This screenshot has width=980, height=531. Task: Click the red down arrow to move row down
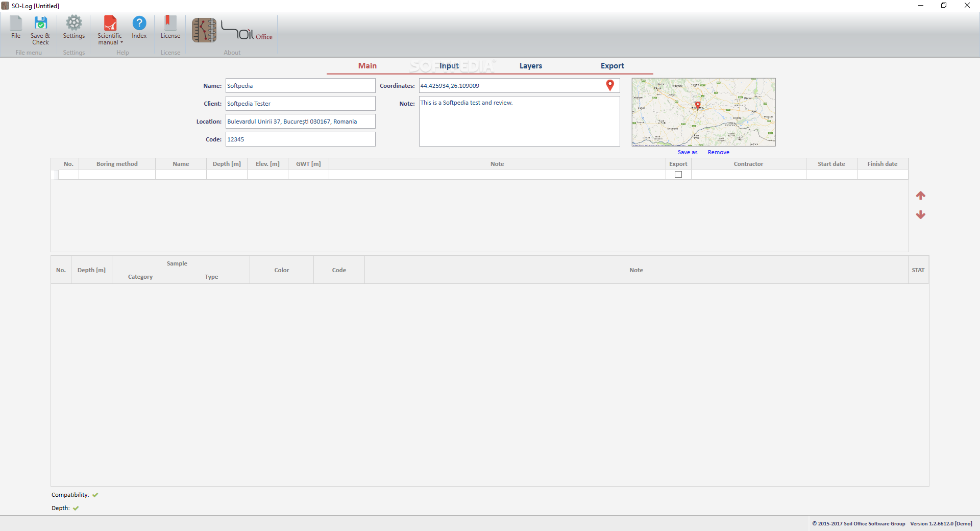tap(920, 215)
